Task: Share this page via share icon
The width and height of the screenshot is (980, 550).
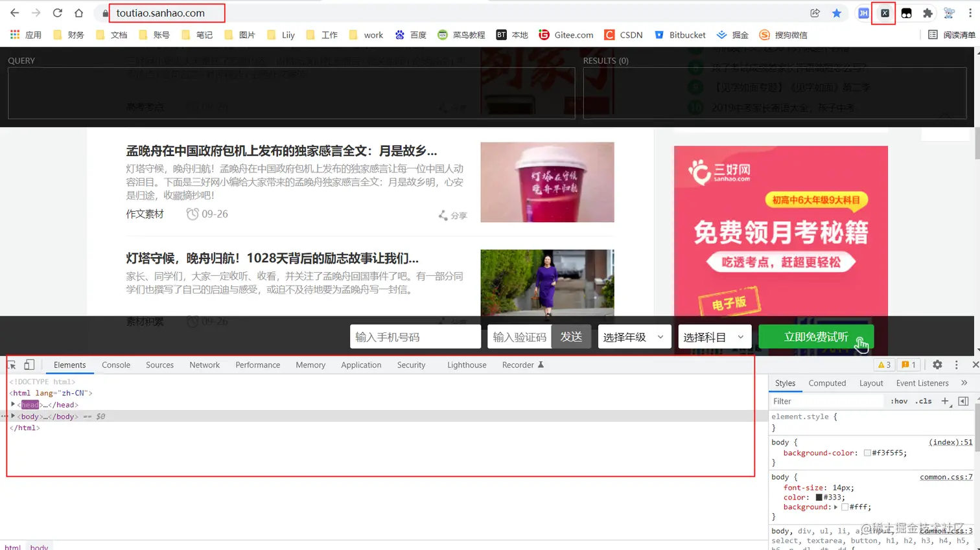Action: pos(815,13)
